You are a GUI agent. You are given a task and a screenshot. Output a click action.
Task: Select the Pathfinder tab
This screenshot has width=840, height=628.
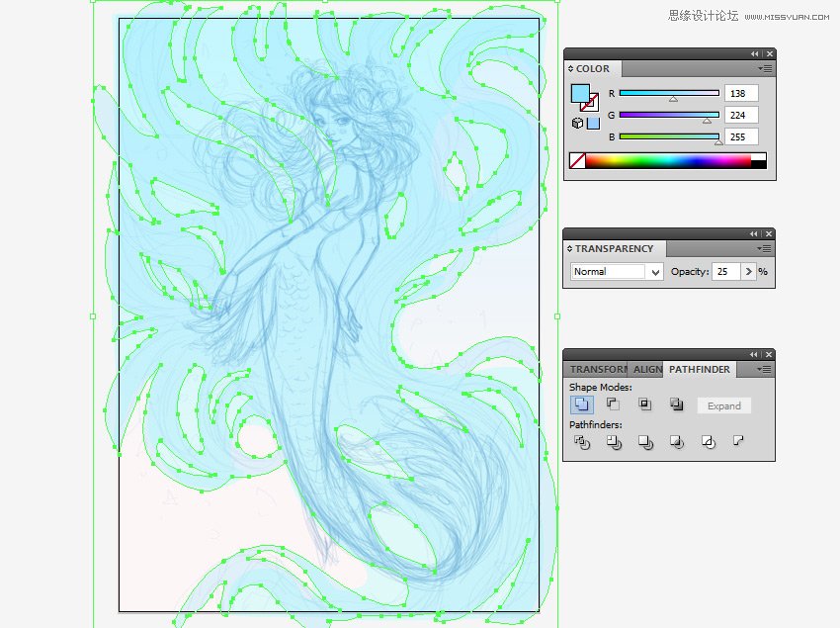[699, 369]
